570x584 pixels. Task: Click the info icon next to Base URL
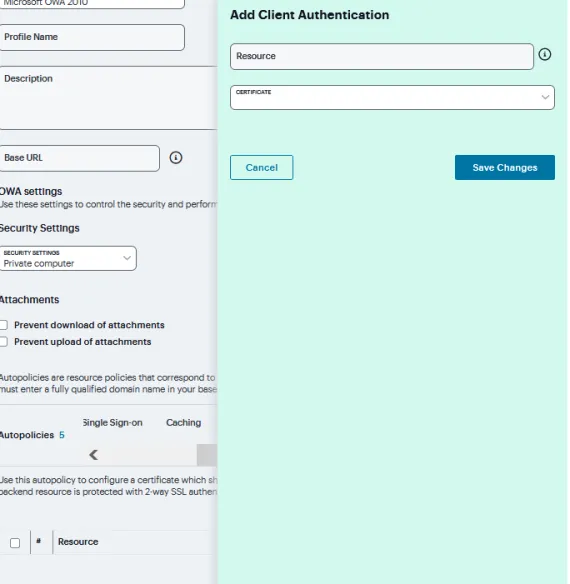(x=176, y=158)
